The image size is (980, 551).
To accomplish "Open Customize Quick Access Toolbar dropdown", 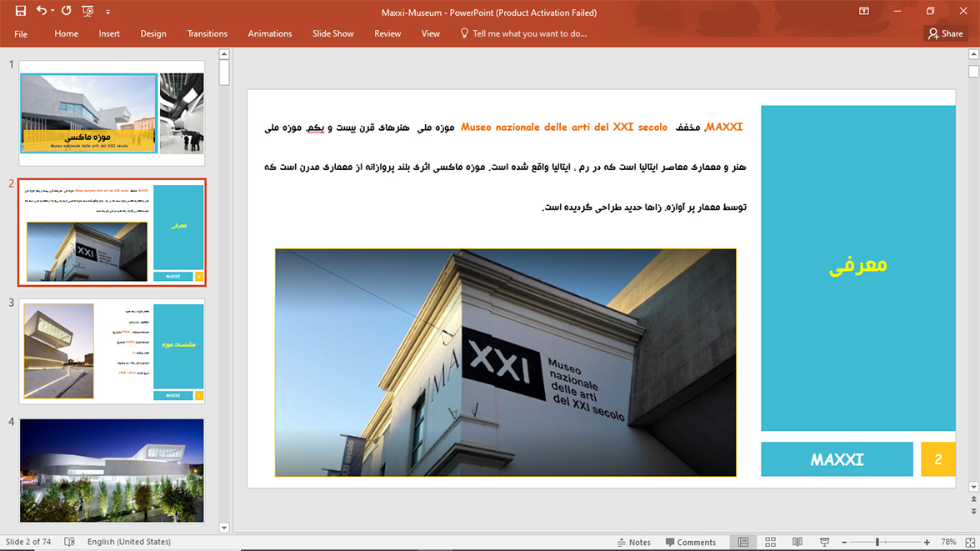I will click(107, 12).
